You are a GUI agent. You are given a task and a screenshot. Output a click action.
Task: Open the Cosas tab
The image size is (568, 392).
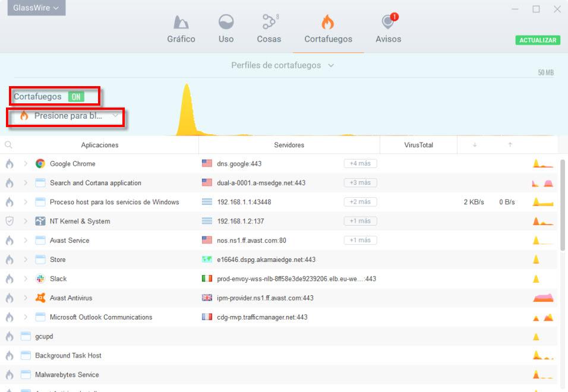tap(269, 29)
